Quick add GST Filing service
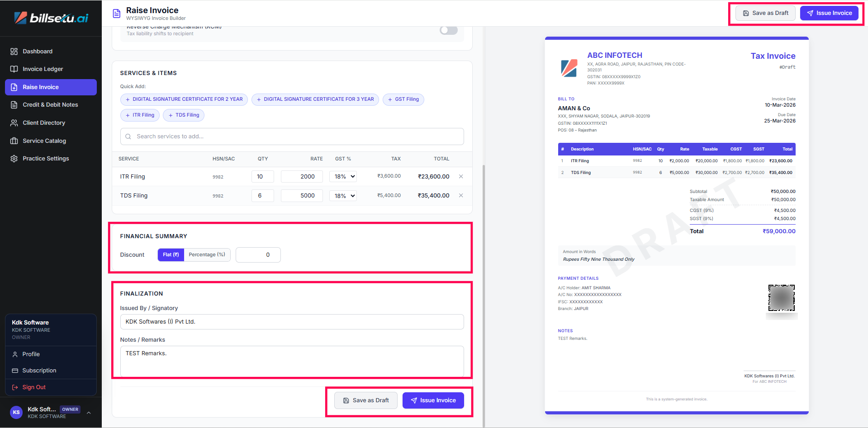This screenshot has width=868, height=428. point(403,99)
